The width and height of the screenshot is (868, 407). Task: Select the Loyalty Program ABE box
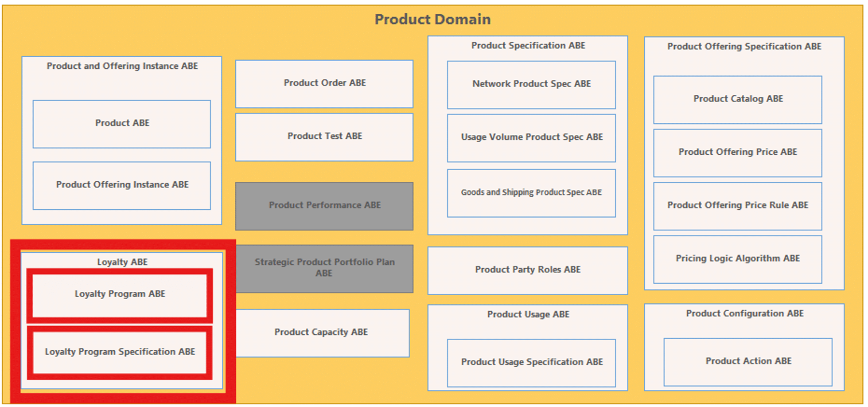[120, 295]
